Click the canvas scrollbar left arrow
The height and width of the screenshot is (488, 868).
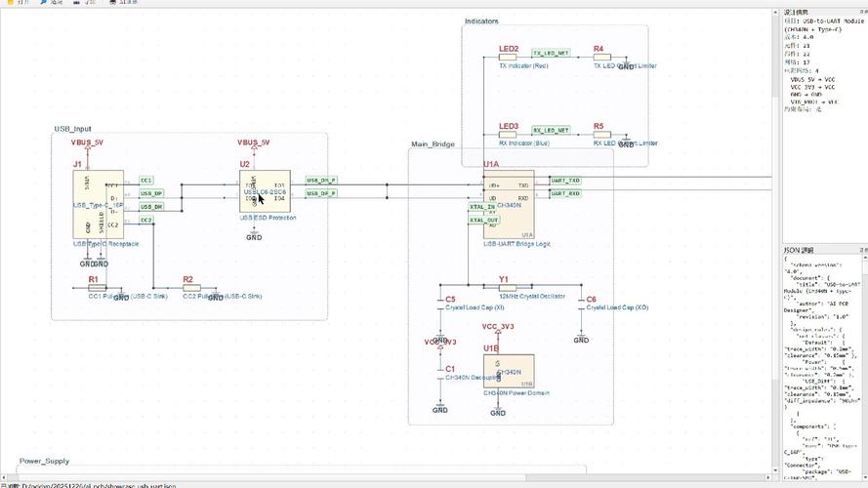(x=3, y=477)
